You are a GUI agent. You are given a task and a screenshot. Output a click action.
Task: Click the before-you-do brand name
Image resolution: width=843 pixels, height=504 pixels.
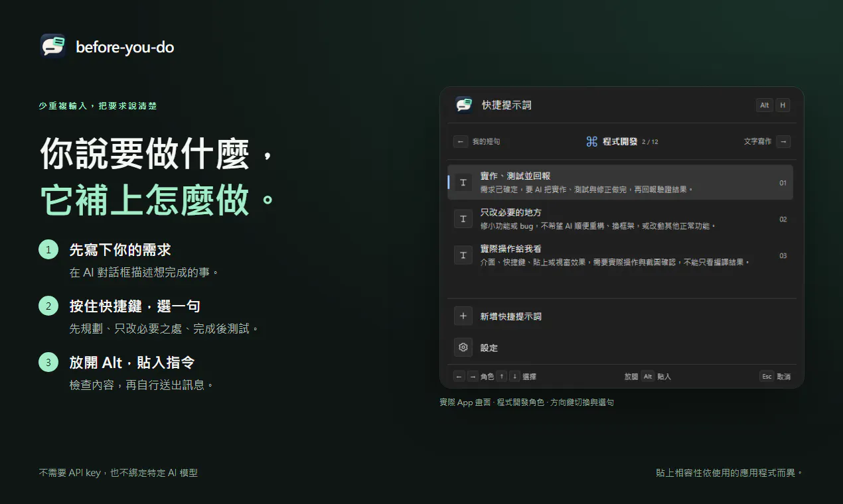(x=125, y=47)
